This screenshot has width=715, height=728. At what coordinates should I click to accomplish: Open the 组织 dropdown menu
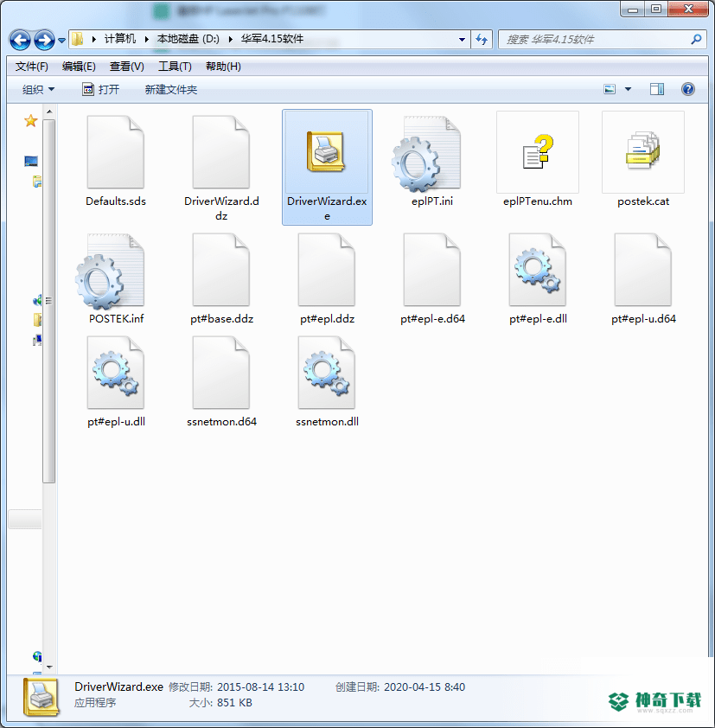pyautogui.click(x=38, y=89)
